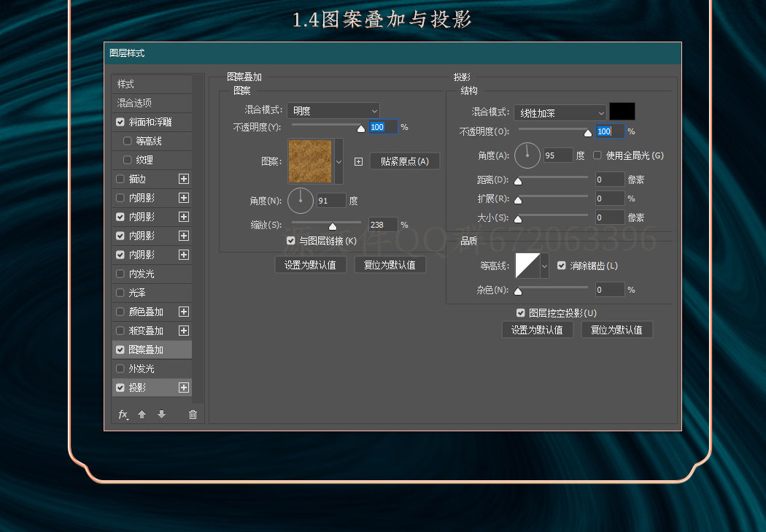This screenshot has width=766, height=532.
Task: Click the 角度(A) shadow angle dial
Action: click(x=527, y=155)
